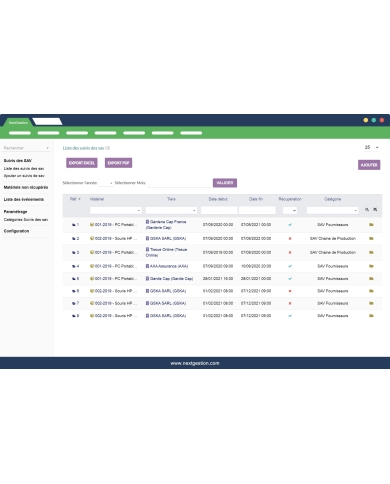
Task: Sort by the Tiers column header
Action: 171,199
